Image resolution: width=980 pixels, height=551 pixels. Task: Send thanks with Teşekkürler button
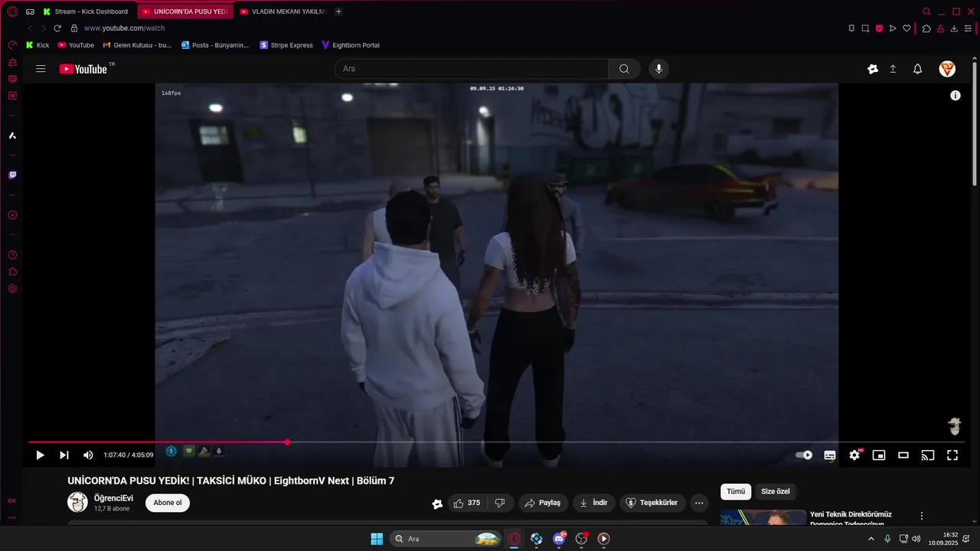click(652, 503)
